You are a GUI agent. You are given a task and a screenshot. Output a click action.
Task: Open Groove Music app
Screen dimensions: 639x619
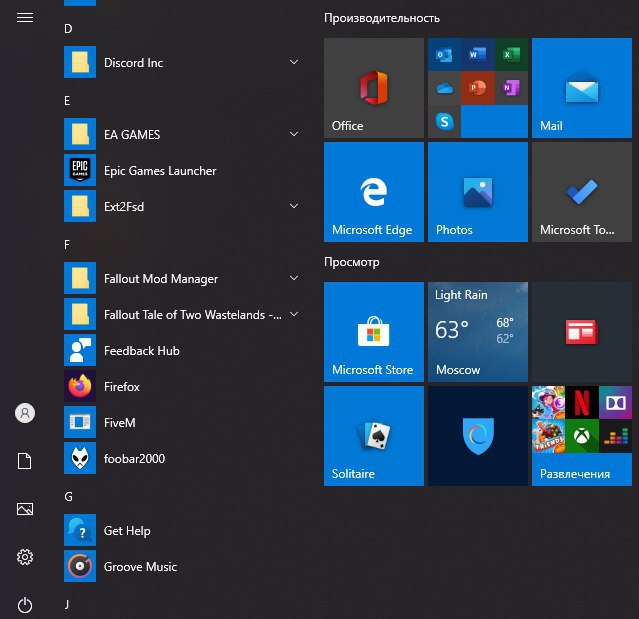(x=183, y=566)
